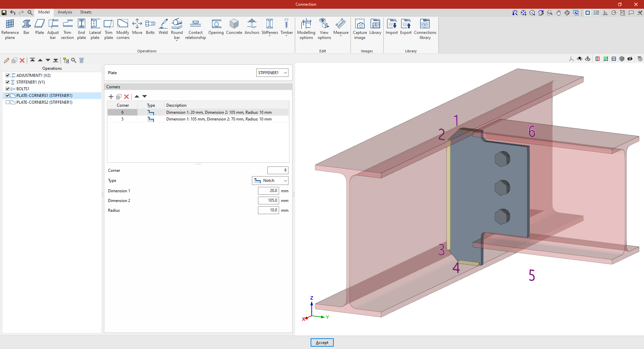
Task: Uncheck the BOLTS1 operation checkbox
Action: click(8, 89)
